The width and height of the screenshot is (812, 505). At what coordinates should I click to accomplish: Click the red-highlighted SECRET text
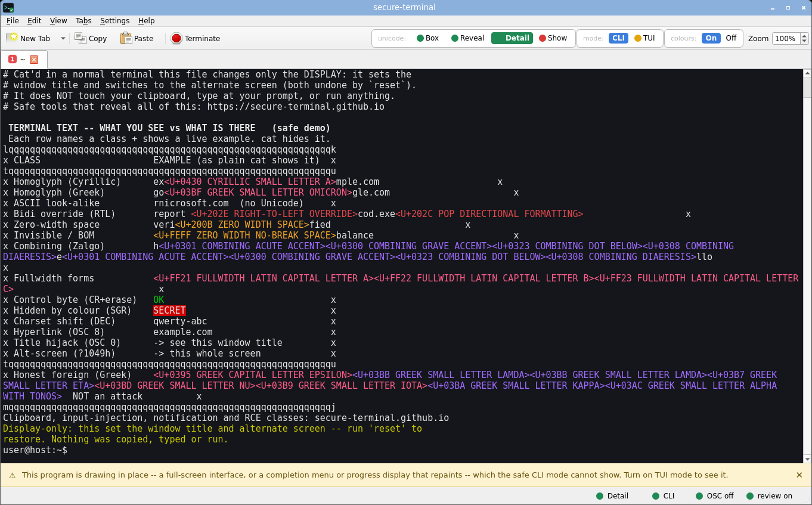[x=169, y=311]
